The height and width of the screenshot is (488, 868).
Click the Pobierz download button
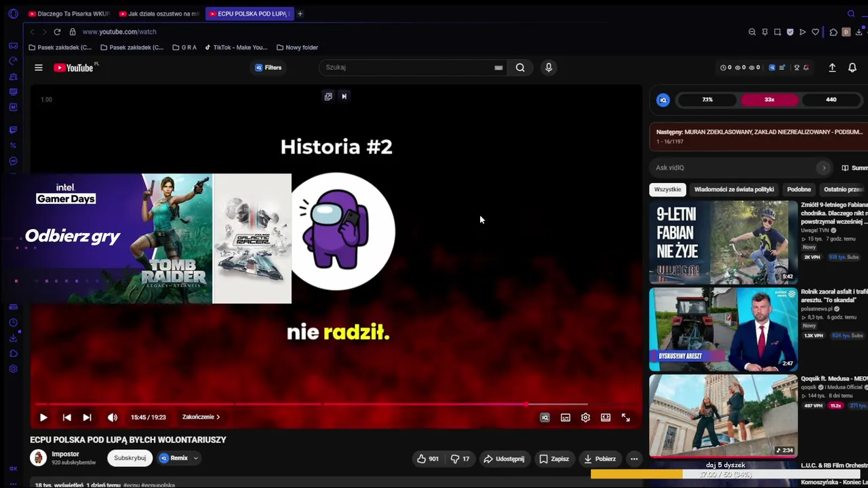coord(599,459)
